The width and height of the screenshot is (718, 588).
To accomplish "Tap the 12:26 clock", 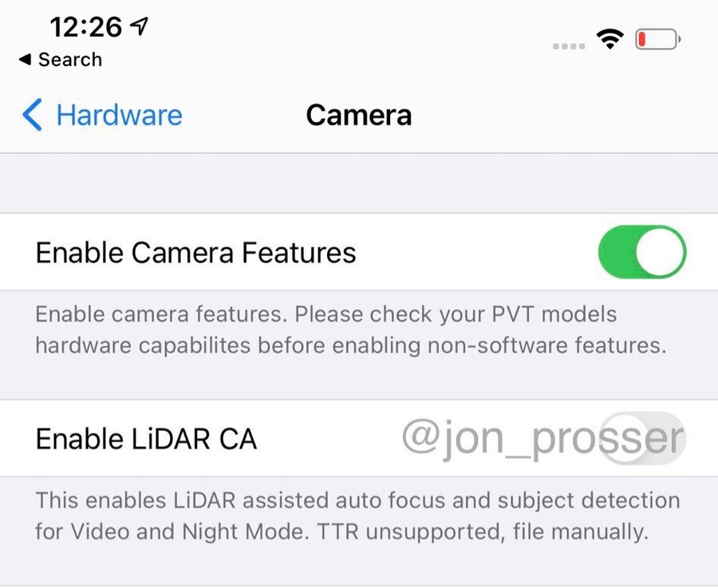I will pos(86,27).
